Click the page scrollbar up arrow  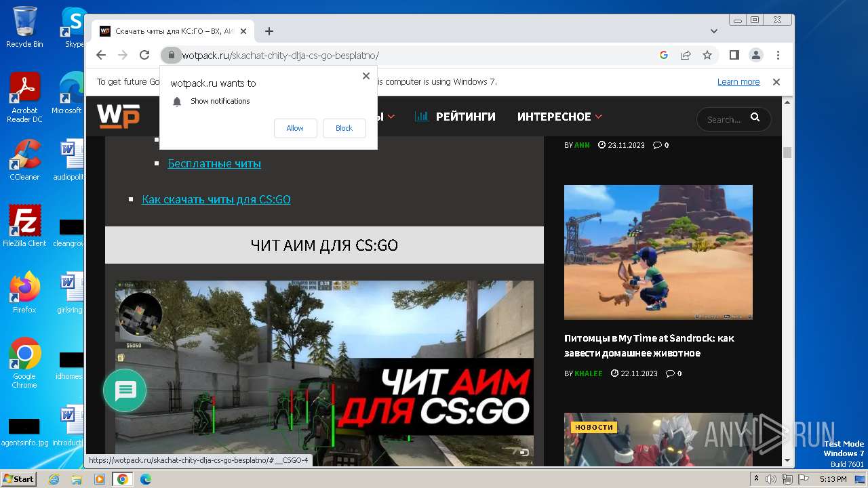[787, 102]
